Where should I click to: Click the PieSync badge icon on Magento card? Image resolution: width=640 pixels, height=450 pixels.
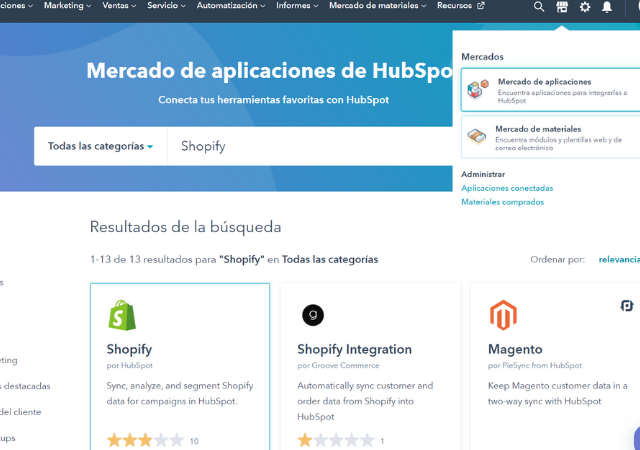[627, 305]
